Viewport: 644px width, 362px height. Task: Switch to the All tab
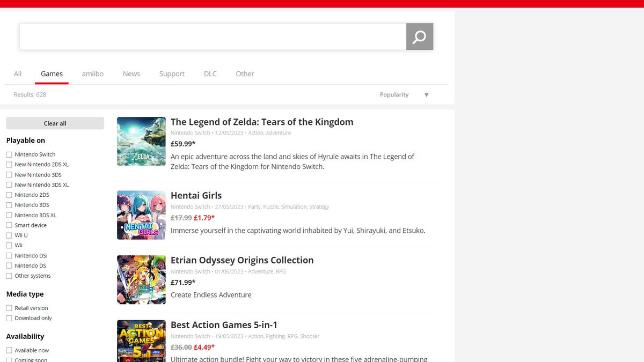(18, 74)
